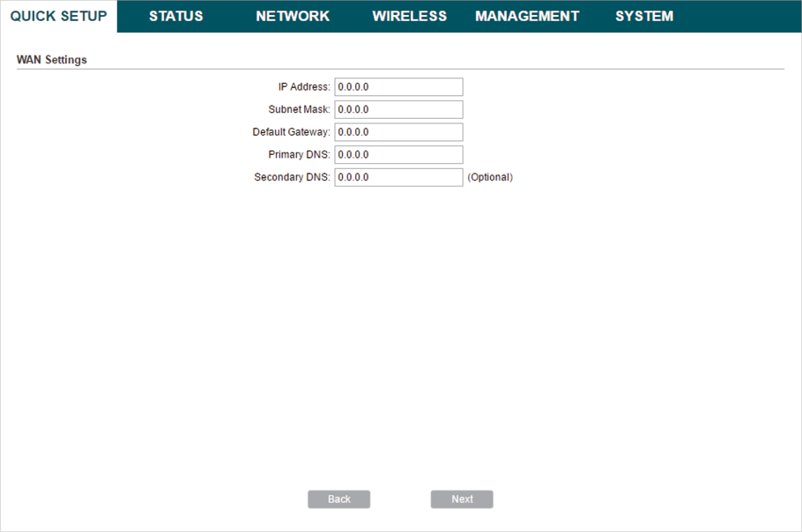
Task: Click into the Subnet Mask field
Action: (x=399, y=109)
